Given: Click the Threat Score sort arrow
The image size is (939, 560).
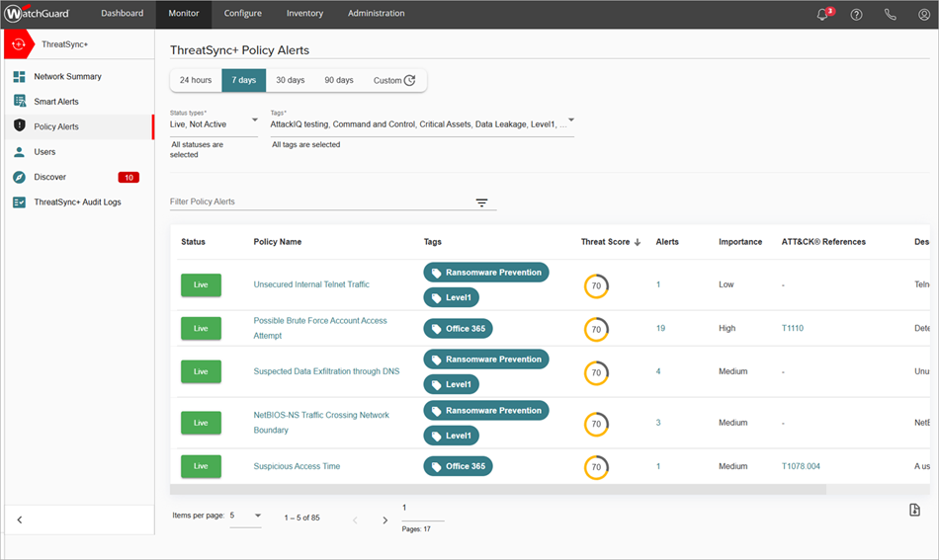Looking at the screenshot, I should pos(638,242).
